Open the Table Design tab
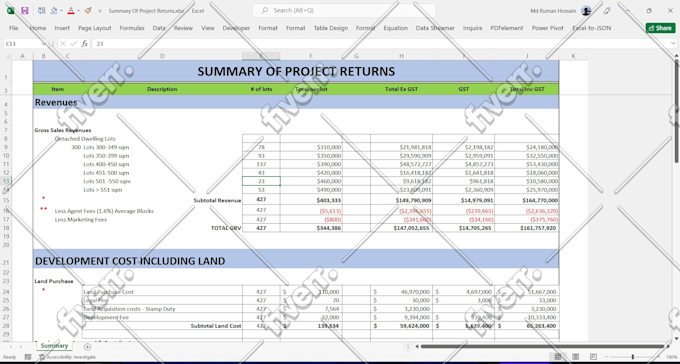Image resolution: width=680 pixels, height=364 pixels. [330, 28]
